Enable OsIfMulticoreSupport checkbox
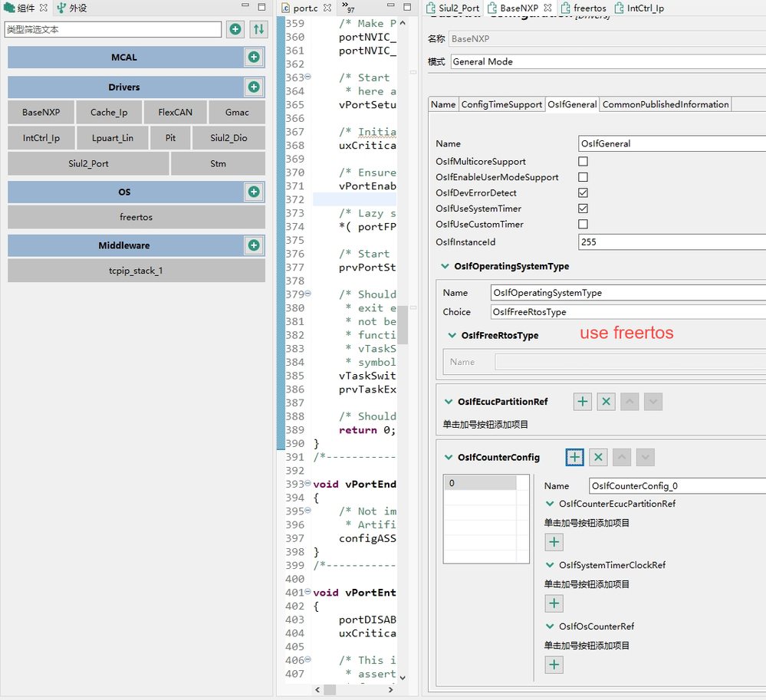This screenshot has height=700, width=766. tap(583, 161)
